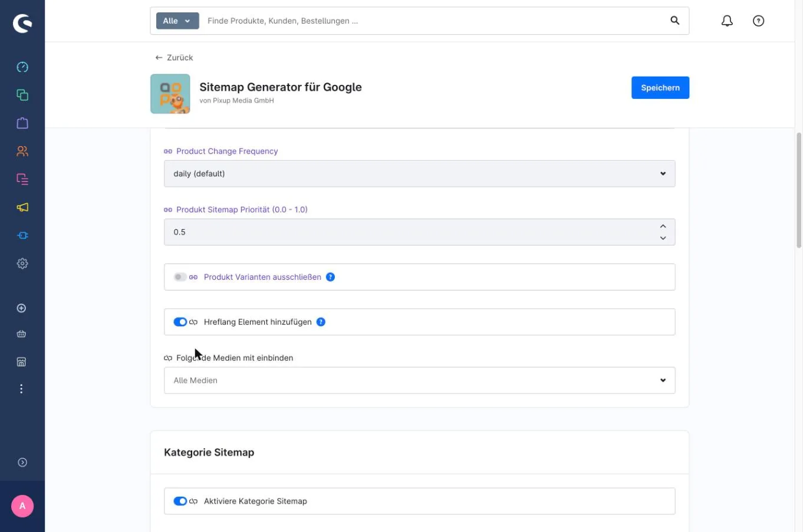This screenshot has height=532, width=803.
Task: Open the Catalogues sidebar icon
Action: click(x=22, y=95)
